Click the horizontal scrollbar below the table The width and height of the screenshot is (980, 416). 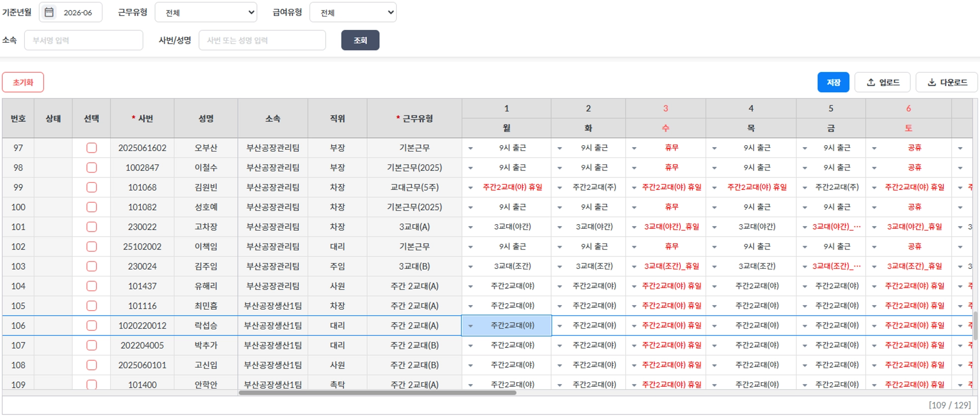[377, 393]
